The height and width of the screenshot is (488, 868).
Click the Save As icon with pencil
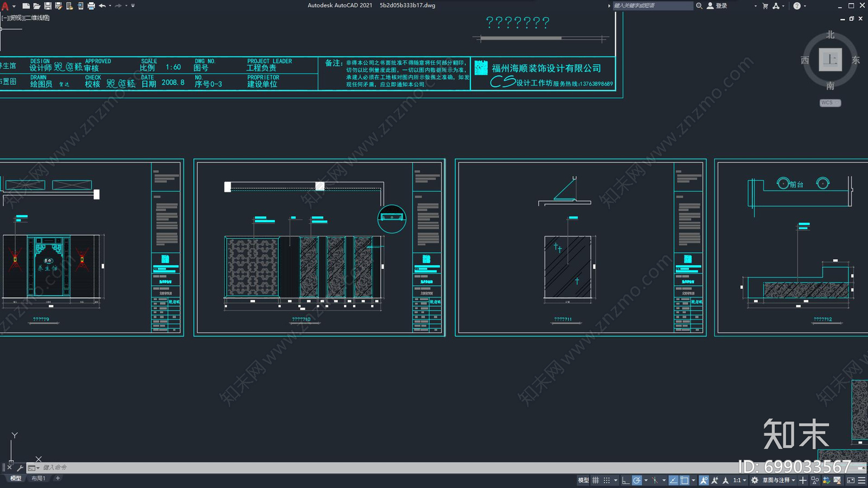click(59, 6)
